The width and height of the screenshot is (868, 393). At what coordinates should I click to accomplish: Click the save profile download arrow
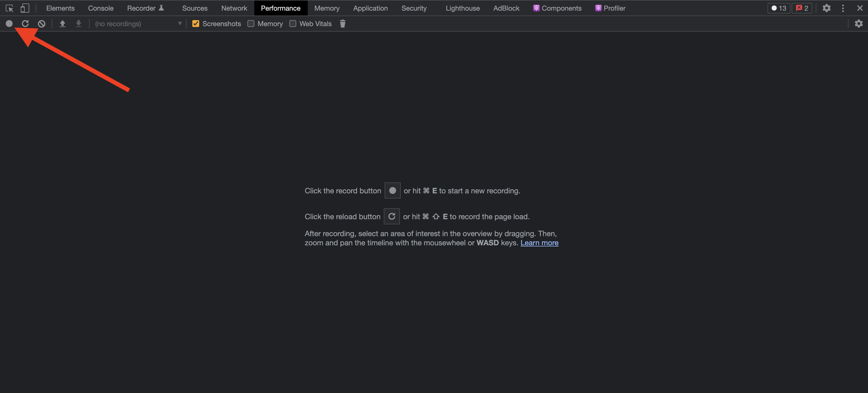click(79, 24)
